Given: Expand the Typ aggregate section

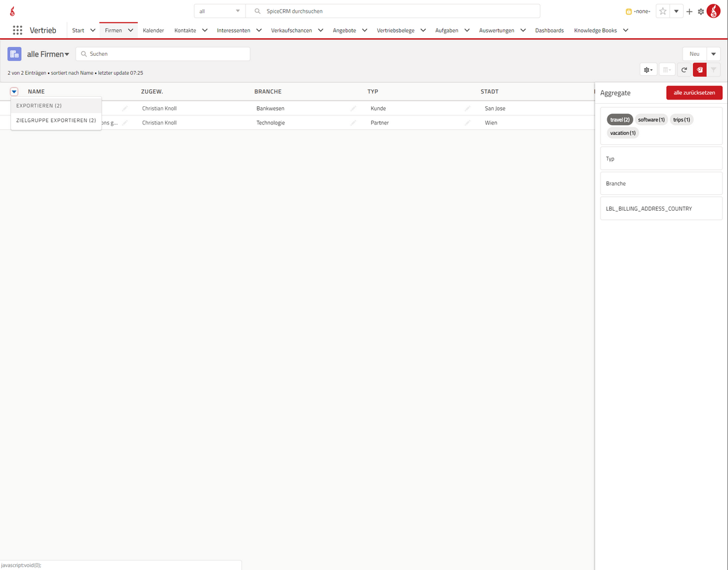Looking at the screenshot, I should [661, 158].
